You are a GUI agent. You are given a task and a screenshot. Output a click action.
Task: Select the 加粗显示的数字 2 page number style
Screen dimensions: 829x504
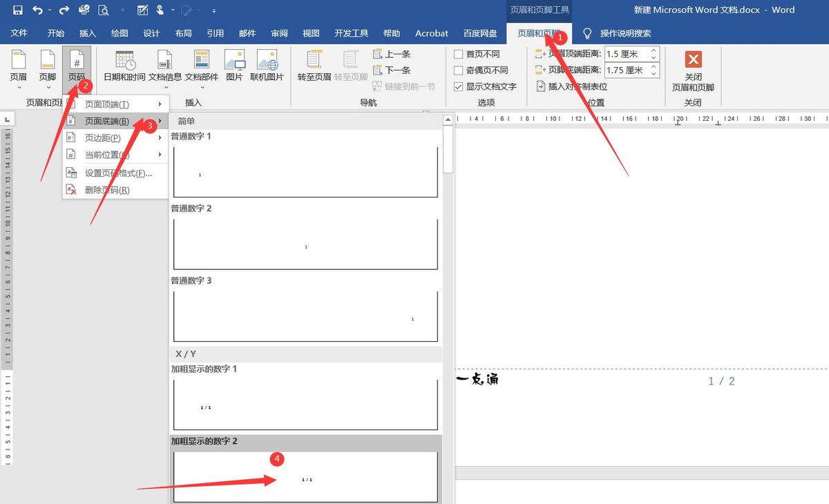(x=304, y=476)
